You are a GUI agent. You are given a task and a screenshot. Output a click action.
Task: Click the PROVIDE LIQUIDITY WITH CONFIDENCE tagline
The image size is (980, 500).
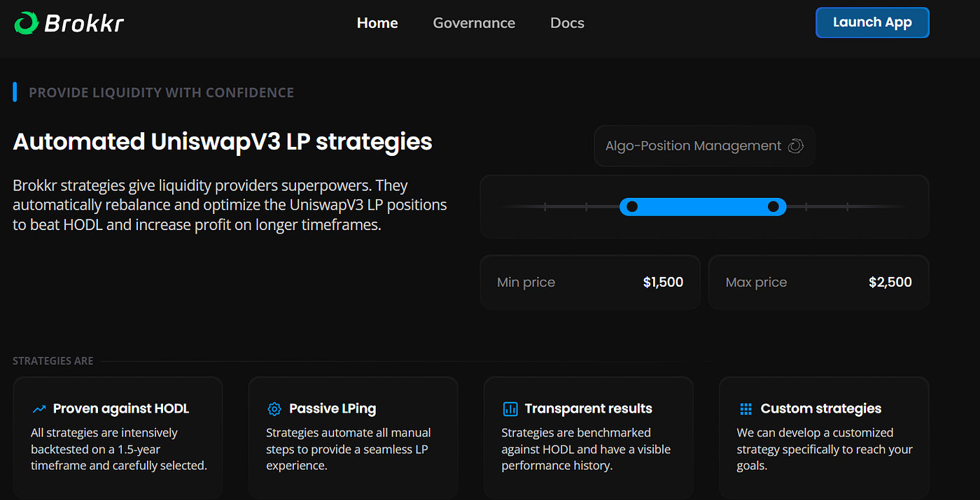tap(161, 92)
